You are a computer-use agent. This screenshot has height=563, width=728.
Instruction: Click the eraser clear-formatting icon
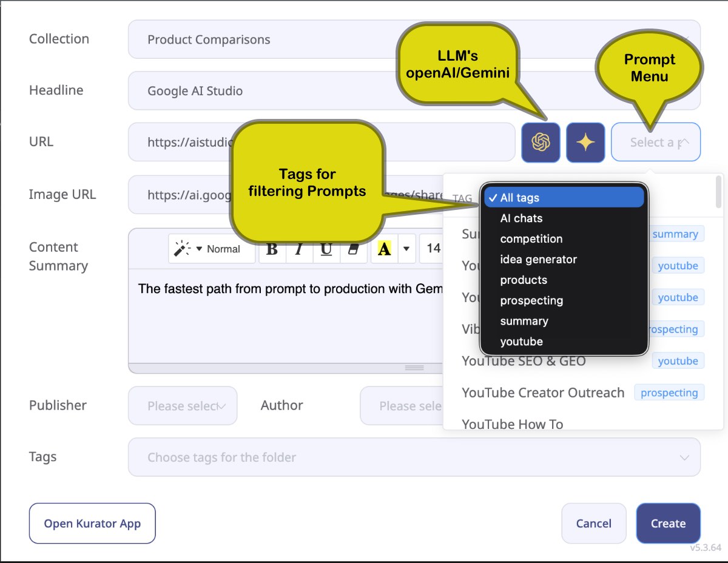pos(354,249)
